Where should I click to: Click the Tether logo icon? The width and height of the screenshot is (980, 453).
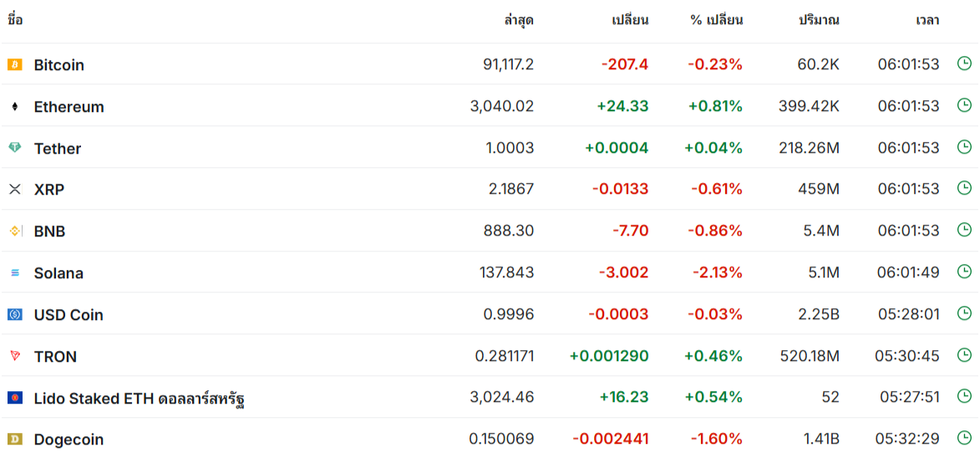point(14,148)
